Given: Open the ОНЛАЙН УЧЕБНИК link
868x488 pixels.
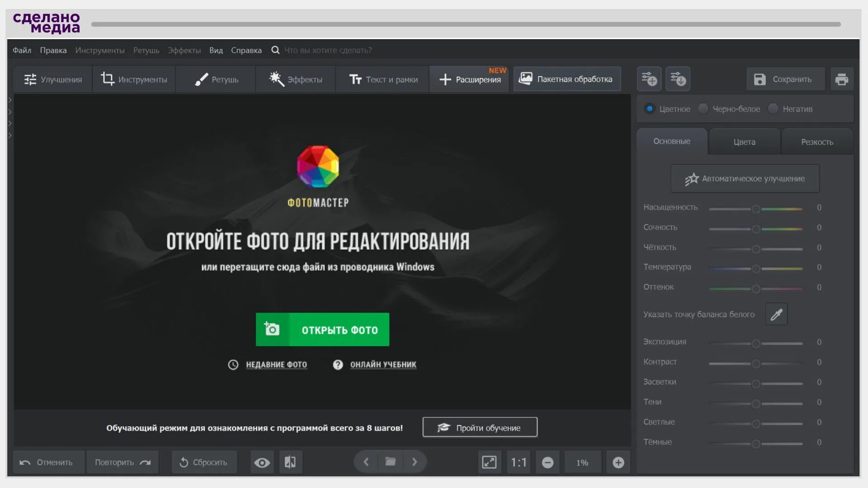Looking at the screenshot, I should 383,365.
